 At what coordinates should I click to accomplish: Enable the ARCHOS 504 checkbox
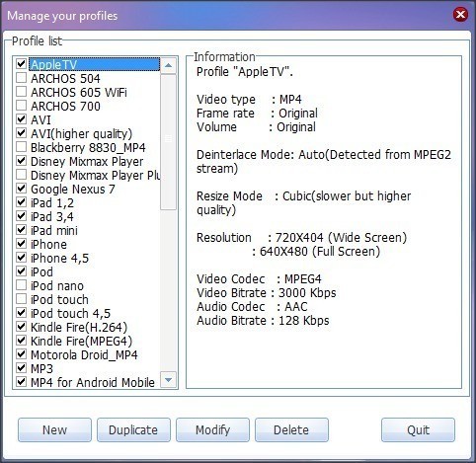coord(22,78)
